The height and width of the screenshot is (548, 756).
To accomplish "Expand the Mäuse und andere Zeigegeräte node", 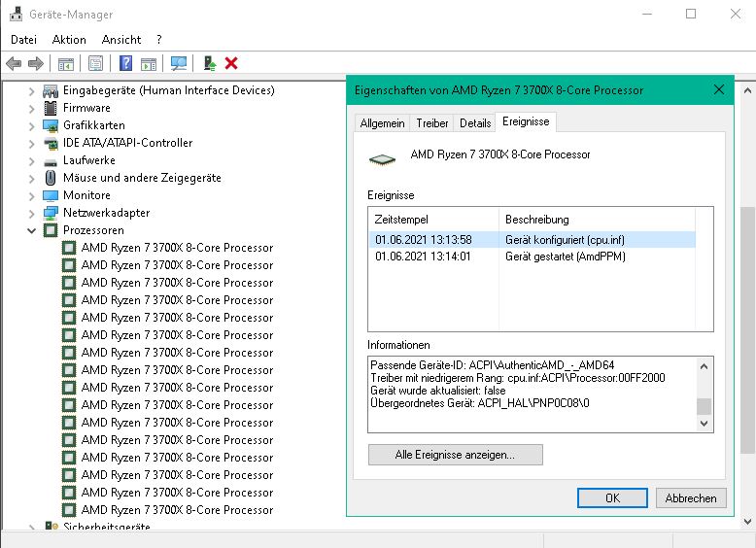I will 32,179.
